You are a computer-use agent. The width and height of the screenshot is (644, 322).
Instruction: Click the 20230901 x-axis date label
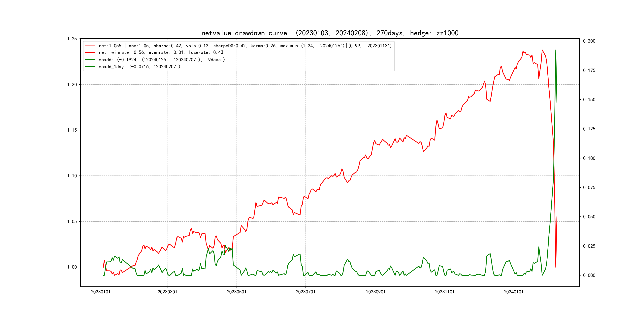pos(376,292)
